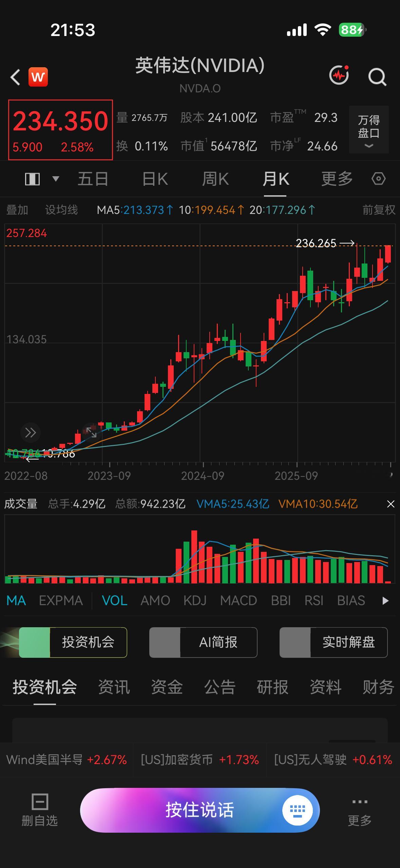This screenshot has height=868, width=400.
Task: Open chart settings hexagon icon
Action: coord(379,179)
